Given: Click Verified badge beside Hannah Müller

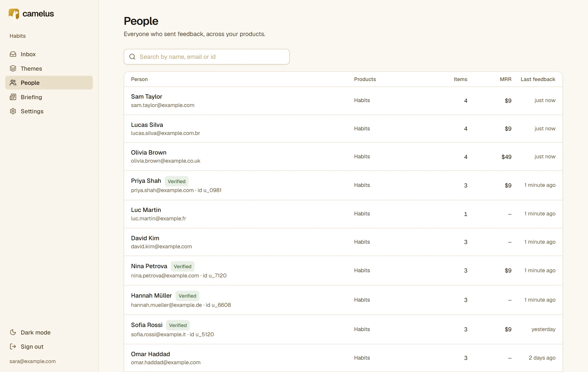Looking at the screenshot, I should click(x=187, y=296).
